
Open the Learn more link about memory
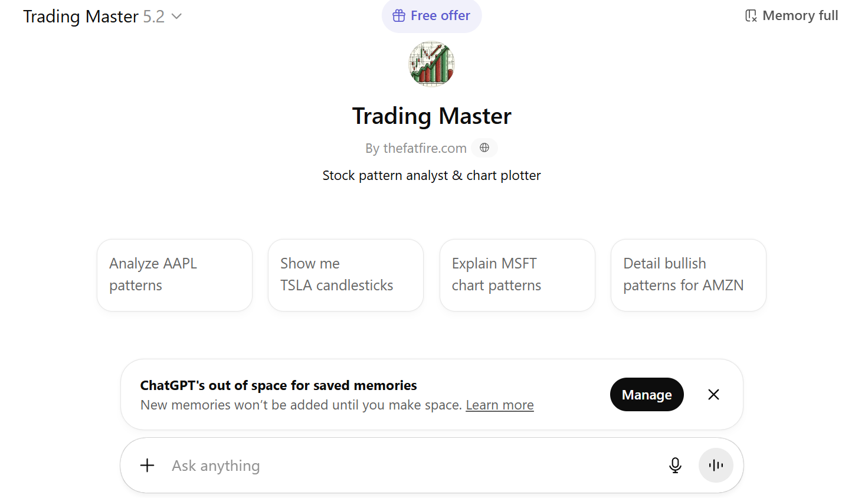tap(499, 405)
